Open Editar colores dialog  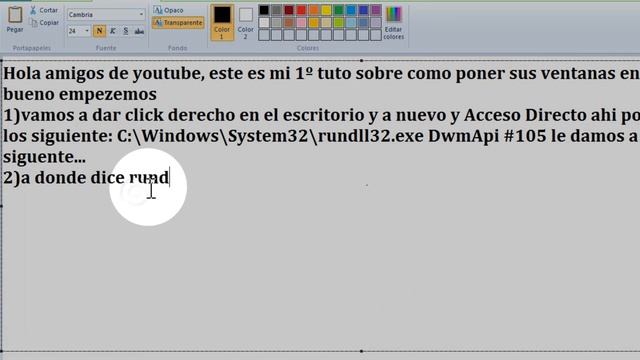393,23
